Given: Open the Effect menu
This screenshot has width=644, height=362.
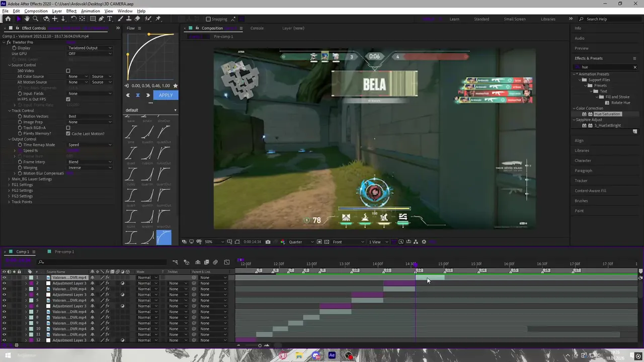Looking at the screenshot, I should pos(71,11).
